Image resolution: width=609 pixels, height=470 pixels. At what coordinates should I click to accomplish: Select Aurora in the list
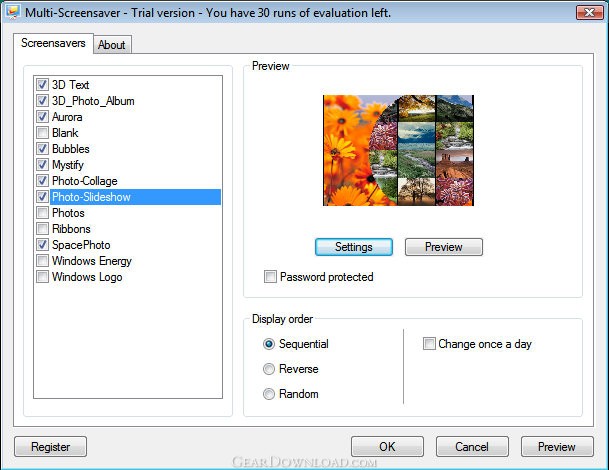[67, 117]
